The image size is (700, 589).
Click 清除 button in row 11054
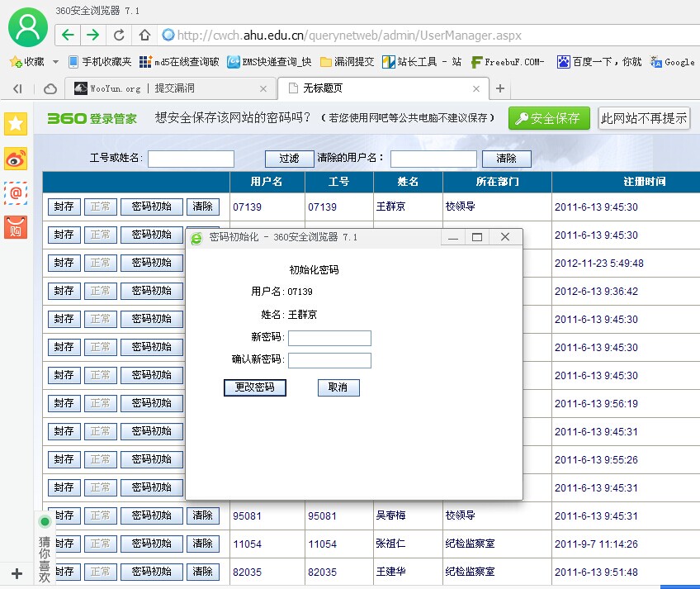point(203,544)
